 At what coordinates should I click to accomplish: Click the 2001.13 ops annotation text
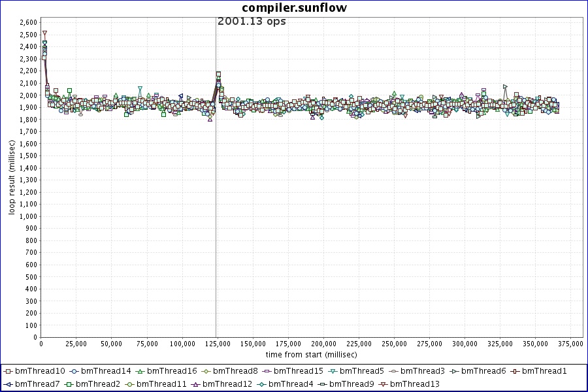pyautogui.click(x=252, y=21)
